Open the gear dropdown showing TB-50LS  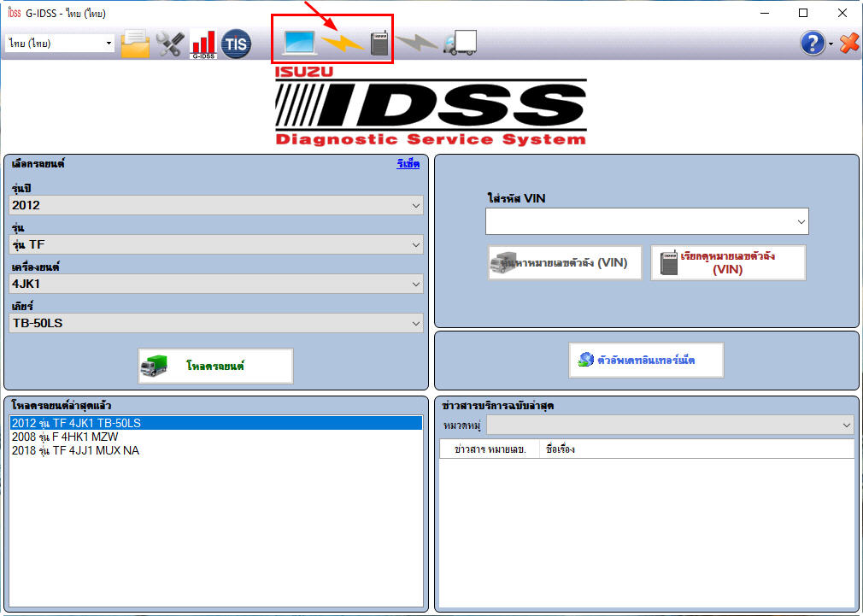pyautogui.click(x=216, y=323)
